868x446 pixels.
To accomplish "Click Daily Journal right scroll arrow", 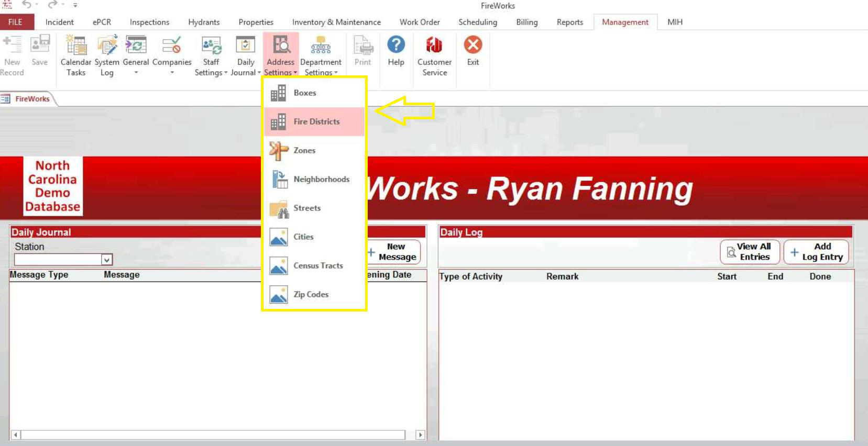I will (x=420, y=435).
